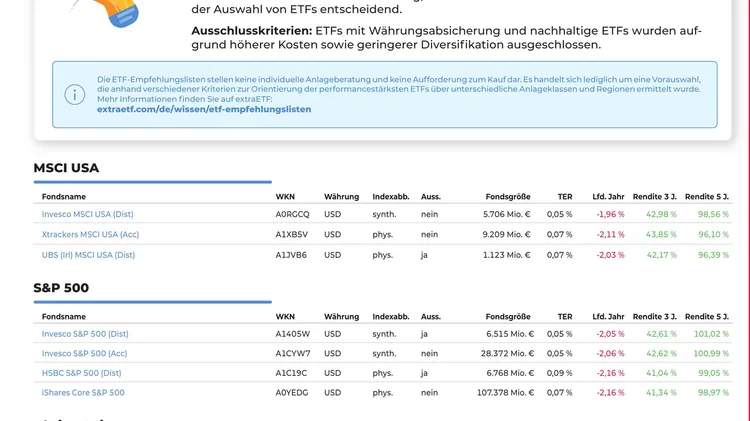
Task: Click fund size 6.768 Mio. €
Action: (510, 373)
